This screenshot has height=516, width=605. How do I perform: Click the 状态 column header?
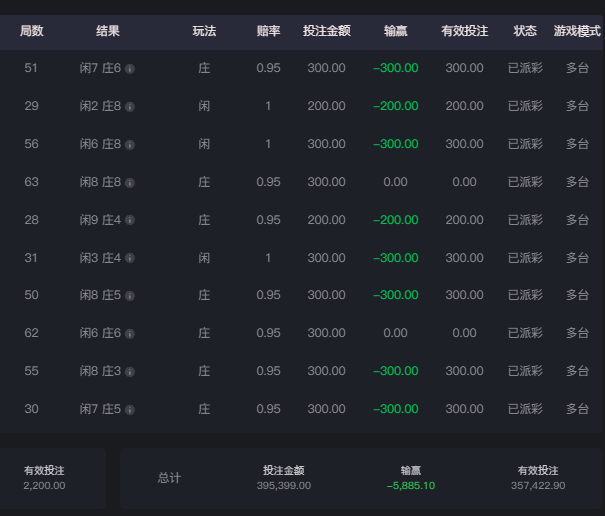click(525, 31)
